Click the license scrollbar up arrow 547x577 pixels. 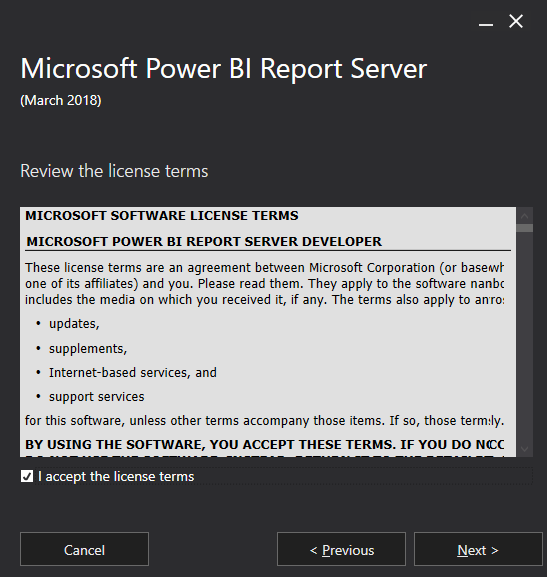point(525,216)
